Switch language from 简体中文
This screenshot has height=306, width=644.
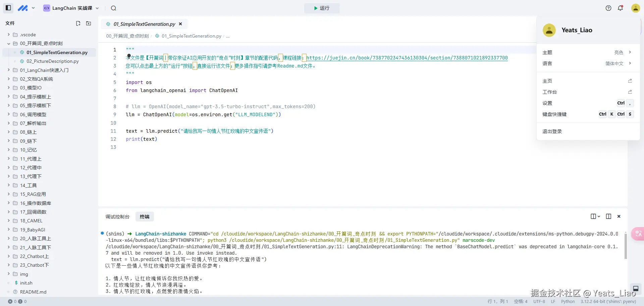(615, 63)
